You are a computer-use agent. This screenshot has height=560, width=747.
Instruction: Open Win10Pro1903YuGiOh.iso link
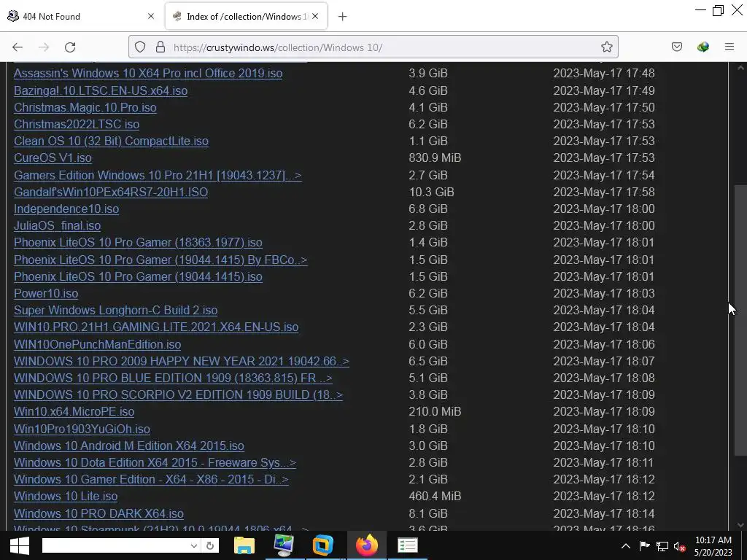tap(82, 429)
